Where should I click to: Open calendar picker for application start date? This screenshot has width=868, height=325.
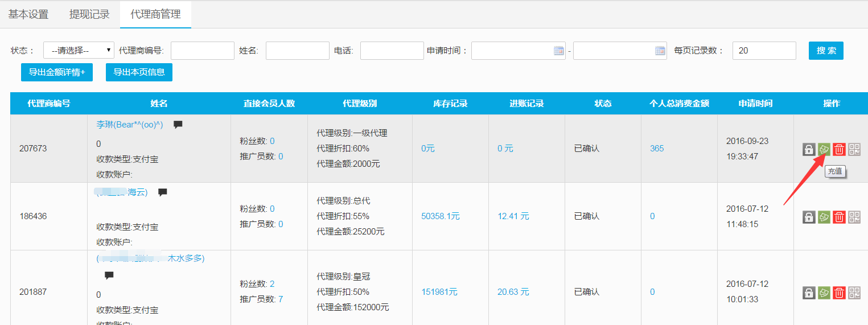tap(558, 51)
